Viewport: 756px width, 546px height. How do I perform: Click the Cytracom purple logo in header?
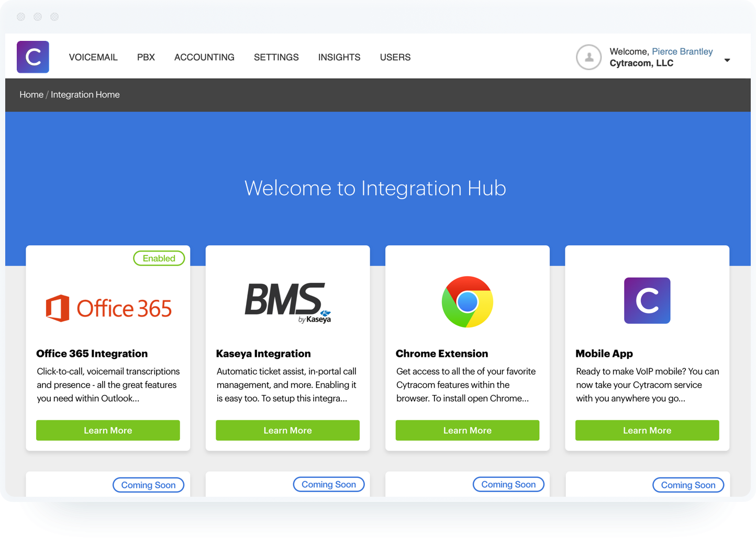pos(33,57)
